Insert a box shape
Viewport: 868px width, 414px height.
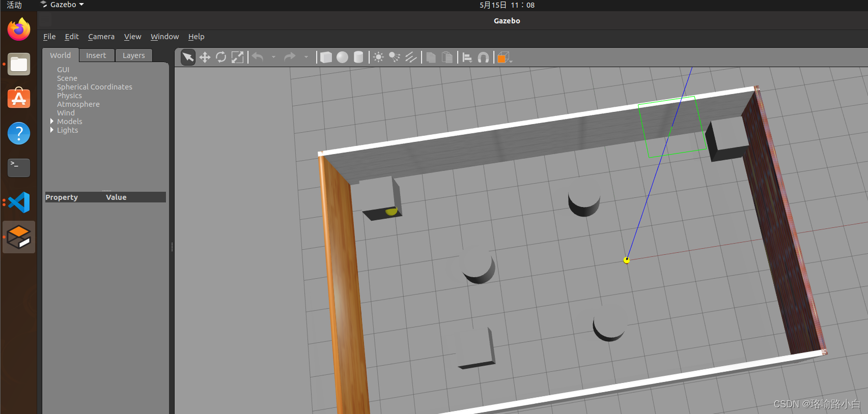pyautogui.click(x=326, y=57)
